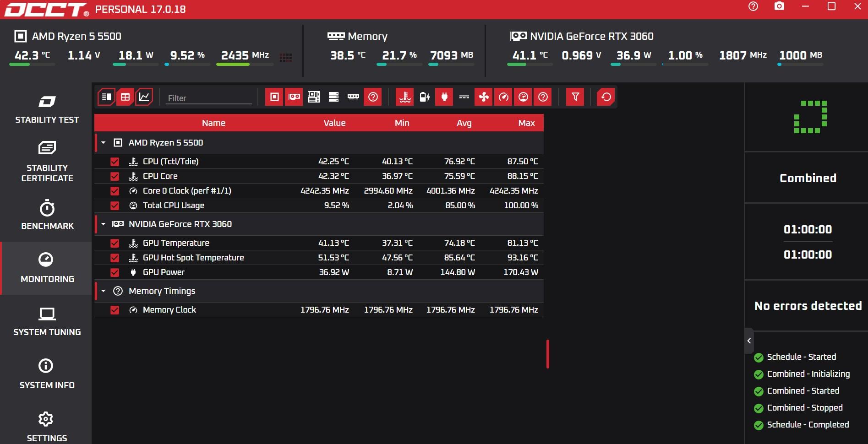Open the System Tuning section

tap(47, 321)
